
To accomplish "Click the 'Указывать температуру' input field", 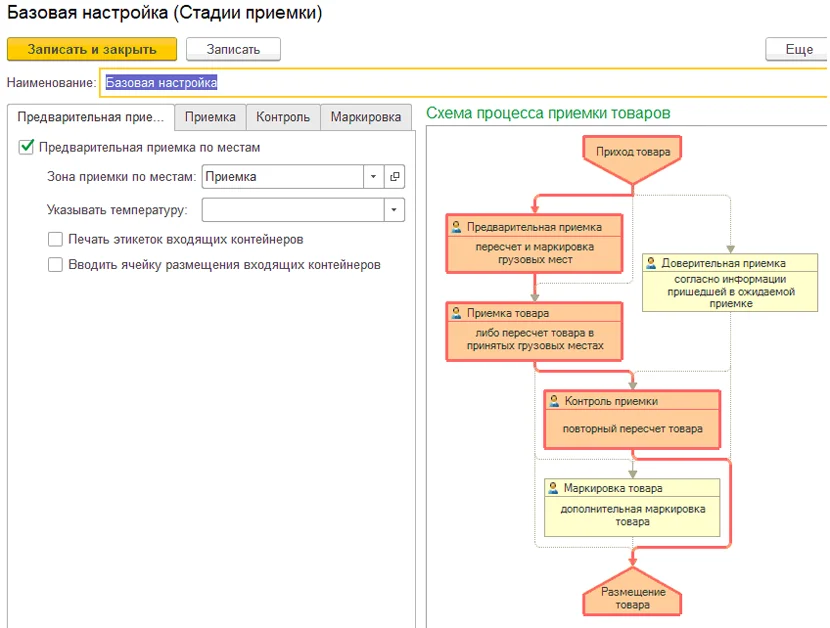I will [293, 210].
